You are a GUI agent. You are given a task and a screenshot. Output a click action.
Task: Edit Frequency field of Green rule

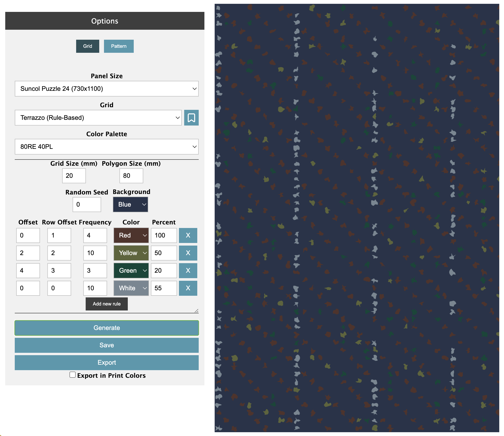(x=95, y=270)
